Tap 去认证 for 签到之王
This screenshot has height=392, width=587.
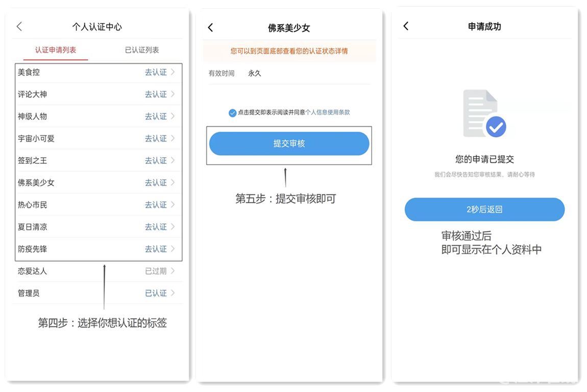156,161
